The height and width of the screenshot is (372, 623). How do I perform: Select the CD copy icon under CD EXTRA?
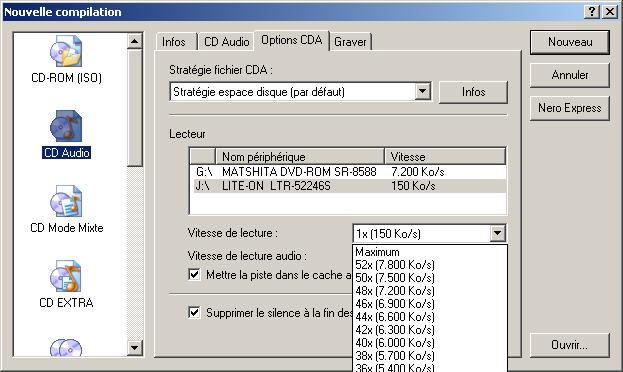[x=66, y=347]
